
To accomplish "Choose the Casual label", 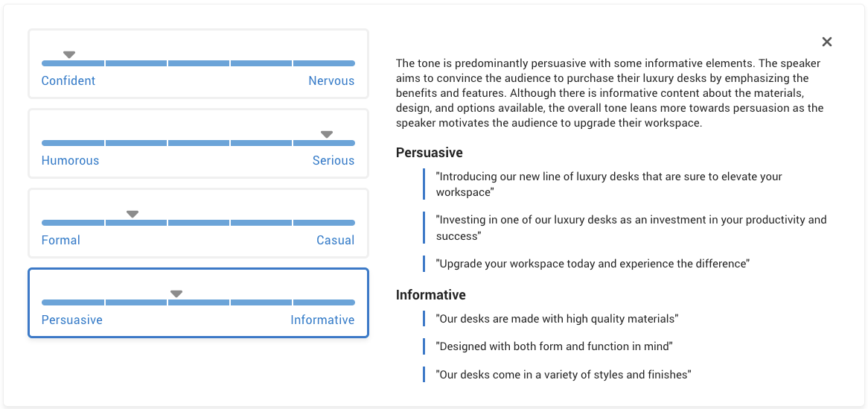I will pyautogui.click(x=335, y=240).
